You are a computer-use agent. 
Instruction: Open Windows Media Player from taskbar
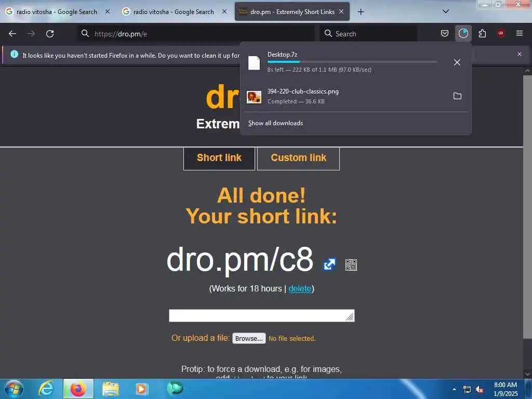(x=141, y=389)
